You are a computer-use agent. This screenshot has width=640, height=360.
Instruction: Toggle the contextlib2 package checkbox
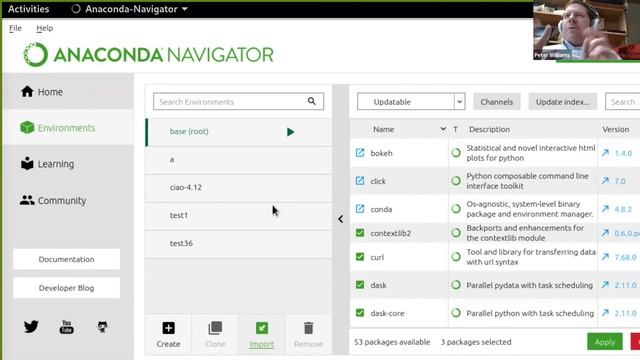click(360, 233)
